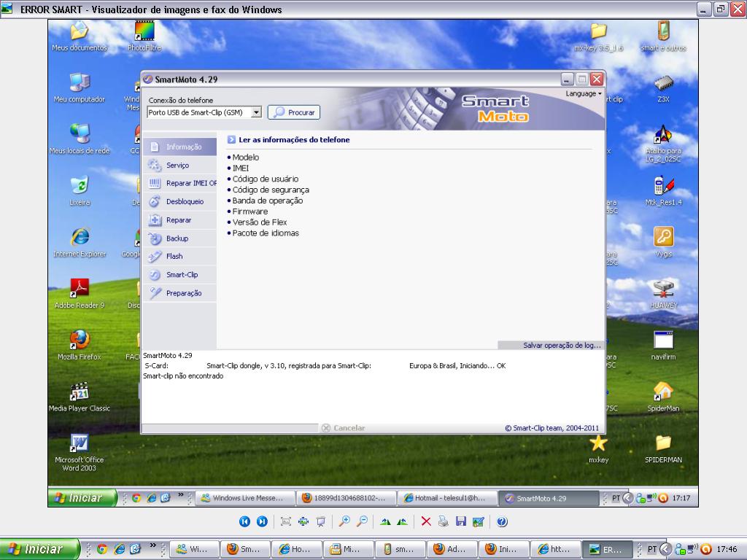Select the navifirm desktop icon

click(663, 345)
